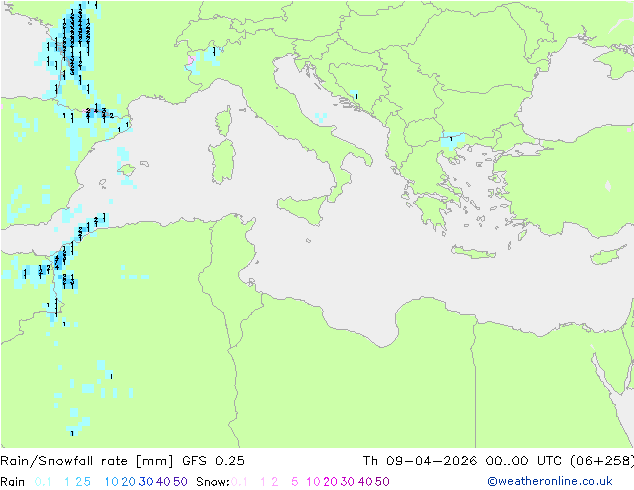
Task: Select snow legend value 10
Action: [x=313, y=482]
